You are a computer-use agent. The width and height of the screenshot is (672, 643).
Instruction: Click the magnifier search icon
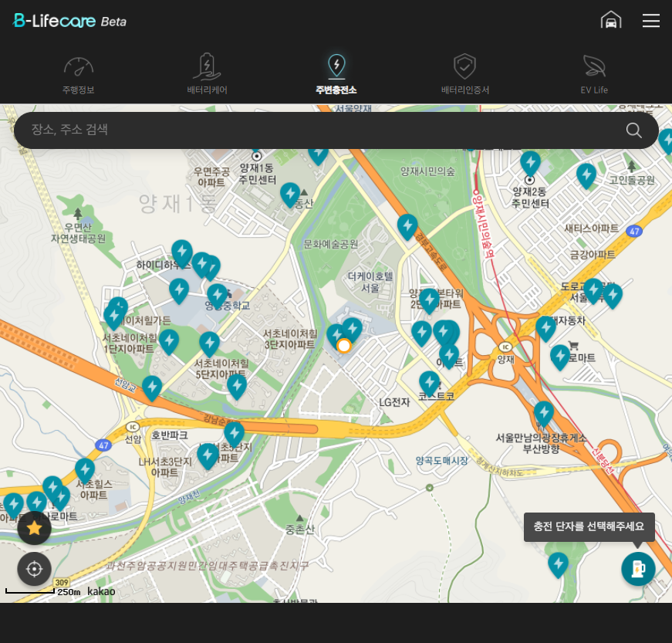pos(633,130)
